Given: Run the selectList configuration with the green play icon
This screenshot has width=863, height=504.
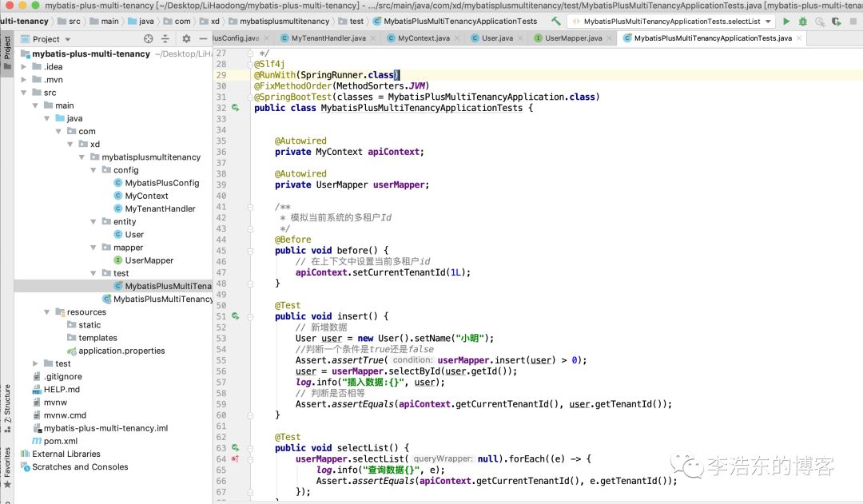Looking at the screenshot, I should [786, 21].
